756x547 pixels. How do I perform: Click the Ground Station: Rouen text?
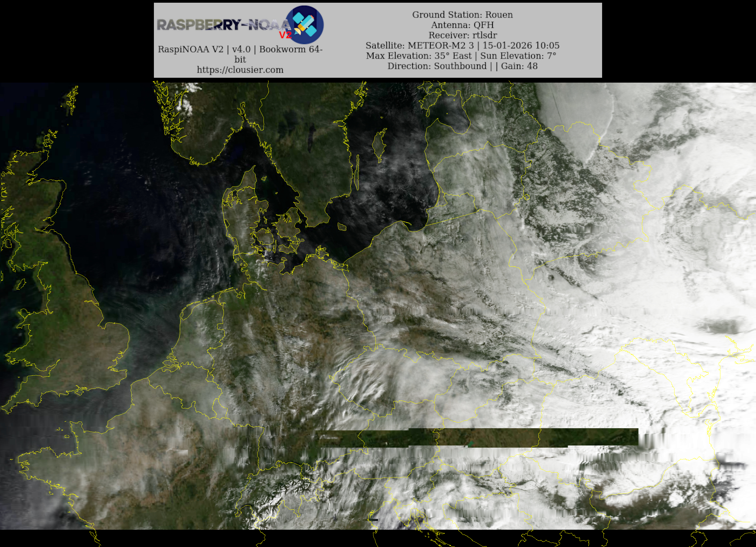coord(462,15)
